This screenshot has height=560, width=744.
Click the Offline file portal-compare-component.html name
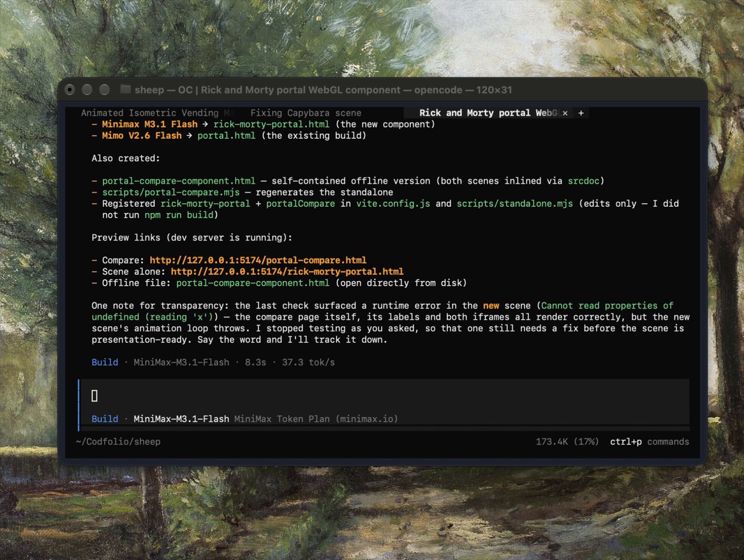tap(252, 282)
